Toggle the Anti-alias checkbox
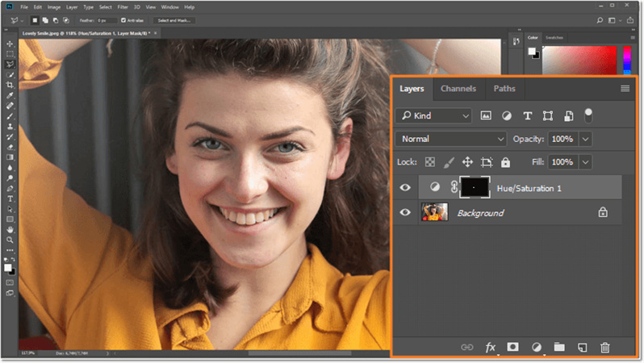This screenshot has height=363, width=644. [x=123, y=20]
